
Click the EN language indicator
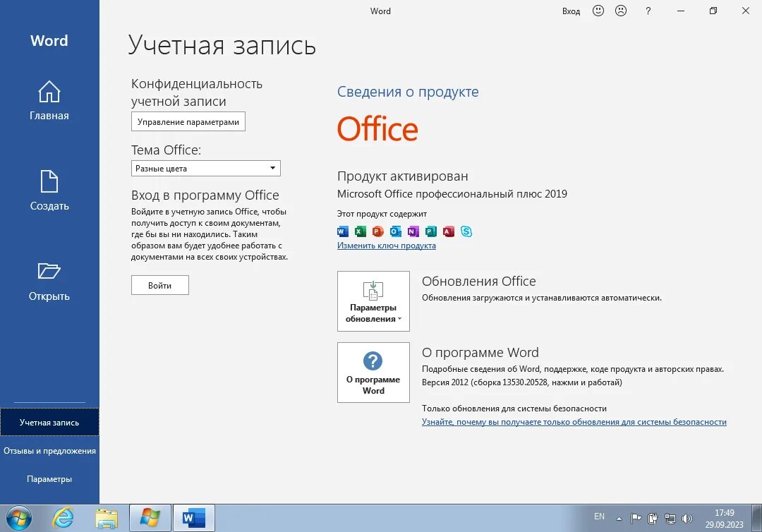point(599,516)
